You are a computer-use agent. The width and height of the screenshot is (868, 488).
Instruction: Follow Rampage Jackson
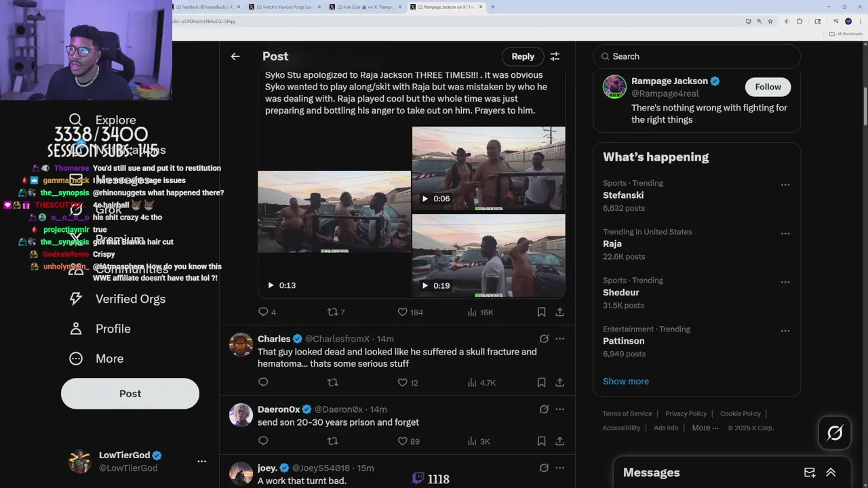click(x=768, y=87)
